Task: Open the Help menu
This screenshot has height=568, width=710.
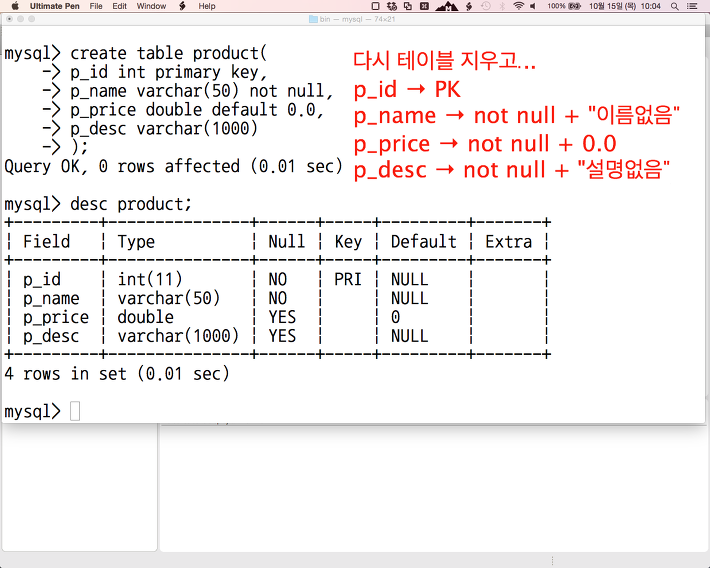Action: pos(207,6)
